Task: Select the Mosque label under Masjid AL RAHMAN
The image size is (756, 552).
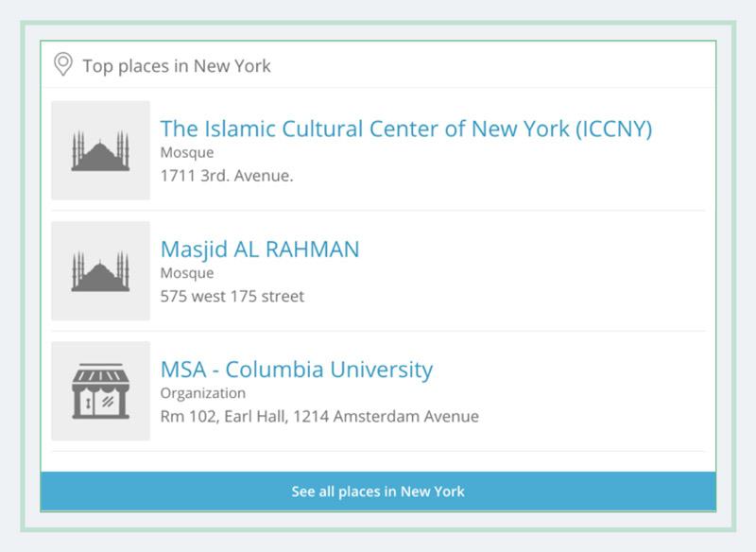Action: click(187, 273)
